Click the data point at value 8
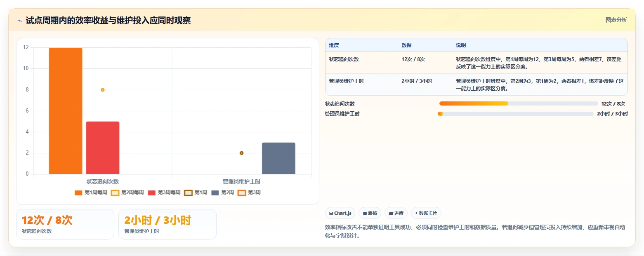Screen dimensions: 644x256 (x=103, y=90)
